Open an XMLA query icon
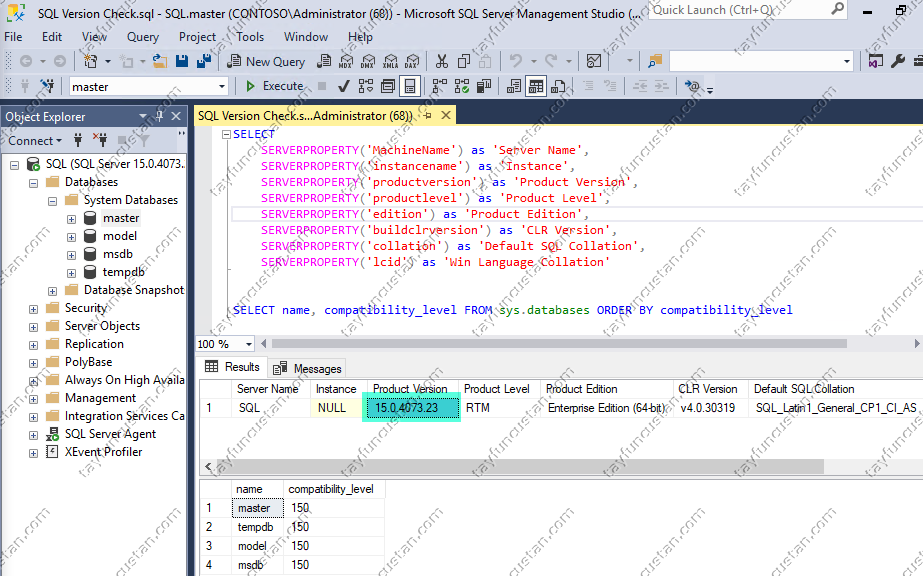Screen dimensions: 923x576 (x=390, y=61)
